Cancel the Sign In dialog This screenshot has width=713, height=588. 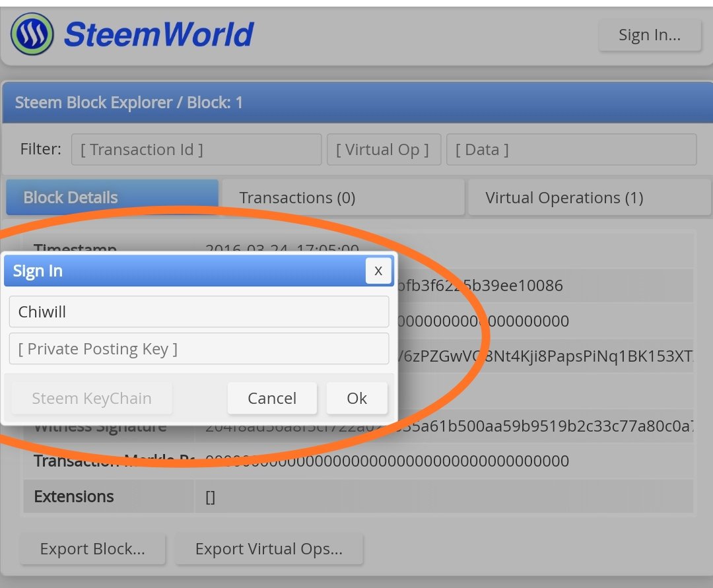[272, 398]
